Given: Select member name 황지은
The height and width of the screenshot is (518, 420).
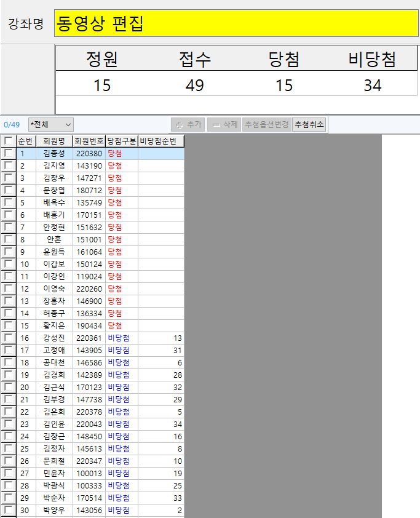Looking at the screenshot, I should [x=54, y=325].
